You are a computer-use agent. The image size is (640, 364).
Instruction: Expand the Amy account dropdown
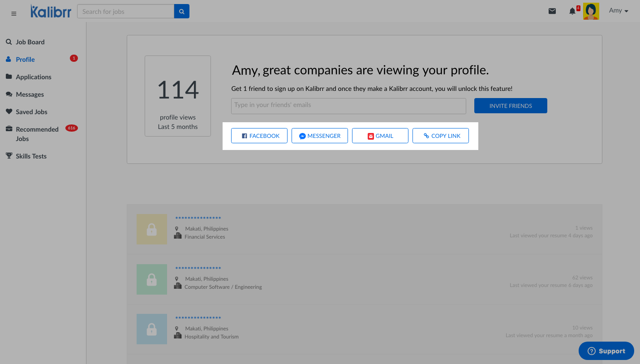[619, 11]
